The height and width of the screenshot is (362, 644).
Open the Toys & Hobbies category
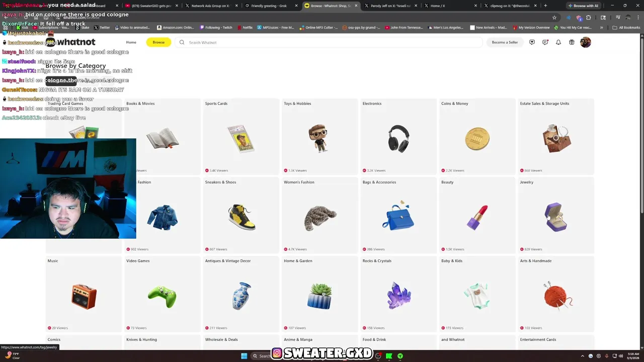click(320, 136)
